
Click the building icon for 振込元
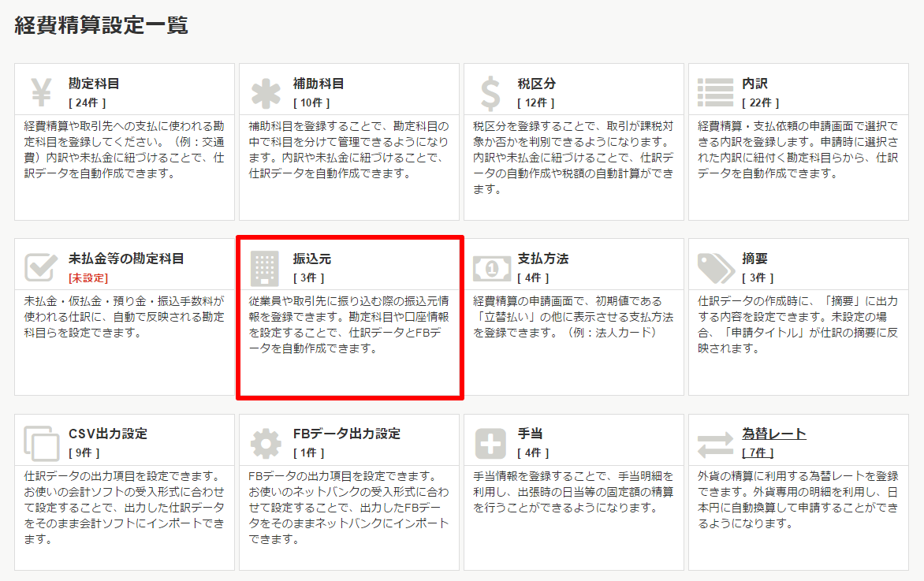[x=266, y=268]
